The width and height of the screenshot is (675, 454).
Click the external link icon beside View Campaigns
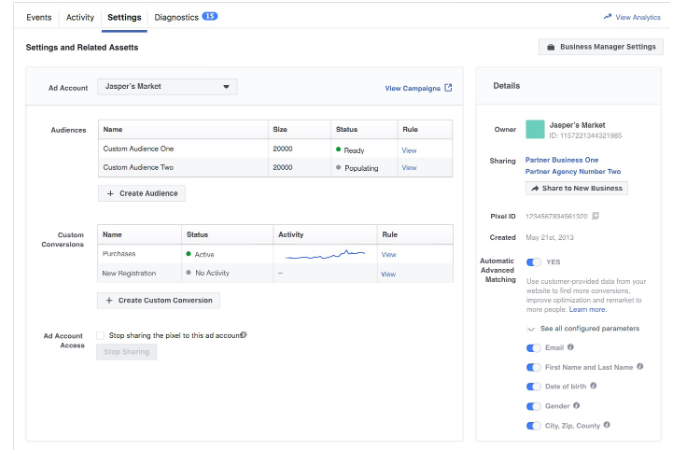(x=448, y=88)
